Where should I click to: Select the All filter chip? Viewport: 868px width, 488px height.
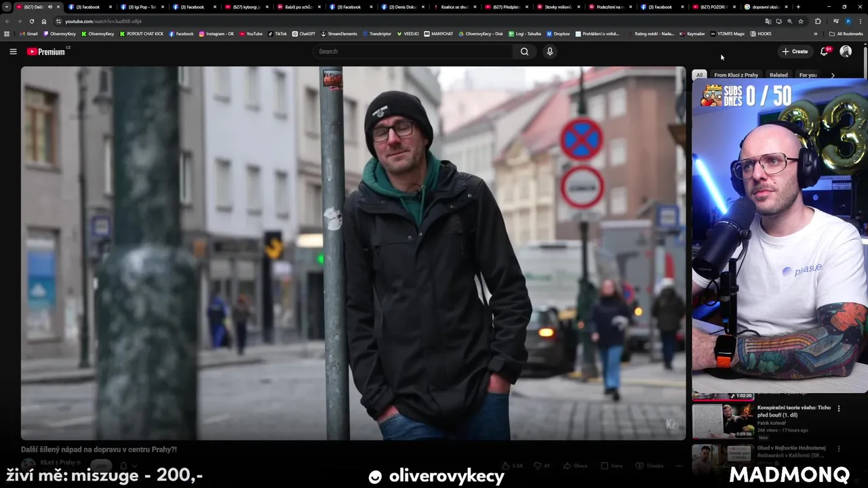pyautogui.click(x=699, y=75)
